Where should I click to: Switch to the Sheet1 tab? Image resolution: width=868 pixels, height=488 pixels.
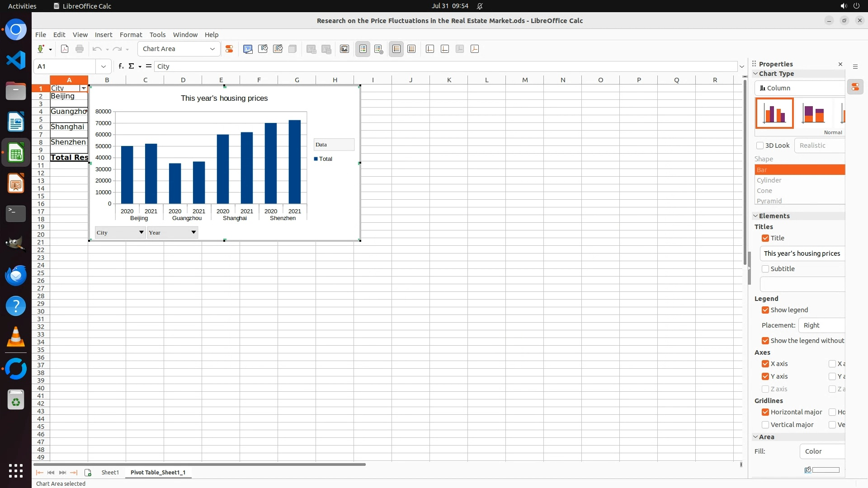tap(110, 472)
